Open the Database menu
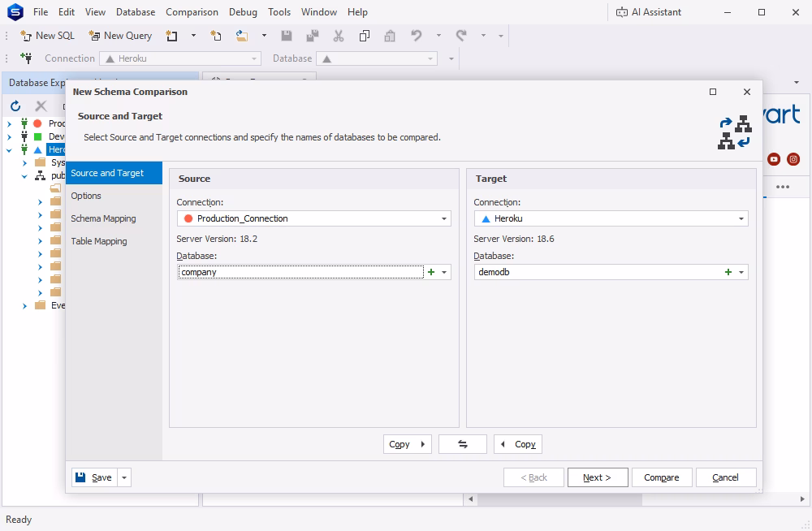This screenshot has width=812, height=531. (136, 12)
